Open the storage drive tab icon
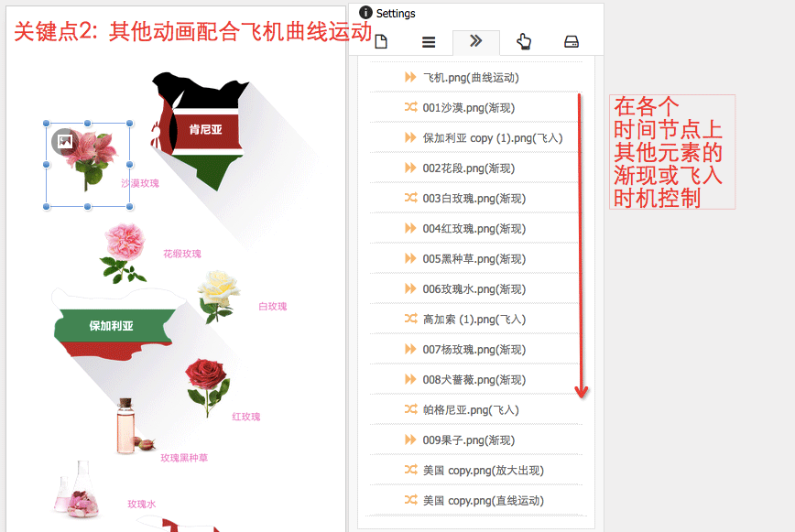 click(572, 41)
